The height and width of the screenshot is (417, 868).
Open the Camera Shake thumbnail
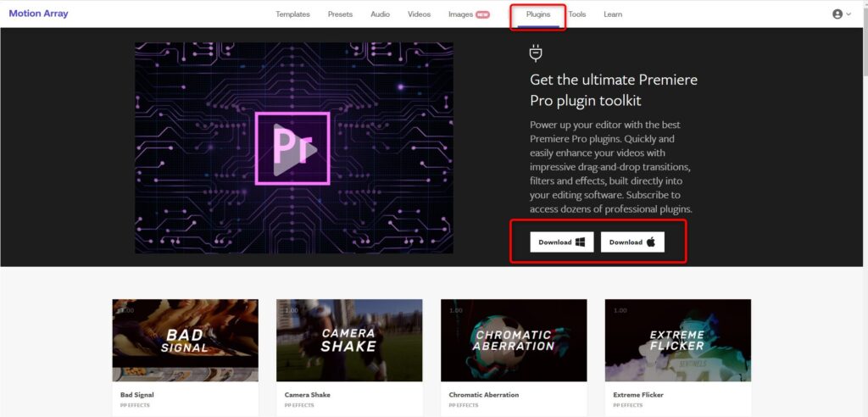[x=349, y=340]
